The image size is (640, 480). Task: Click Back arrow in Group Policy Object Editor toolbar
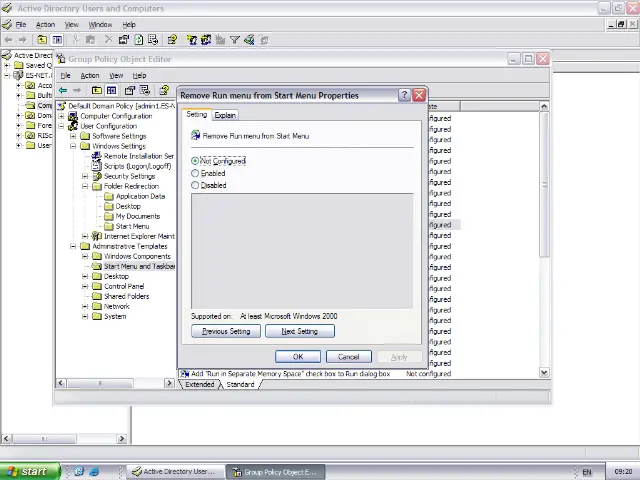pos(63,90)
